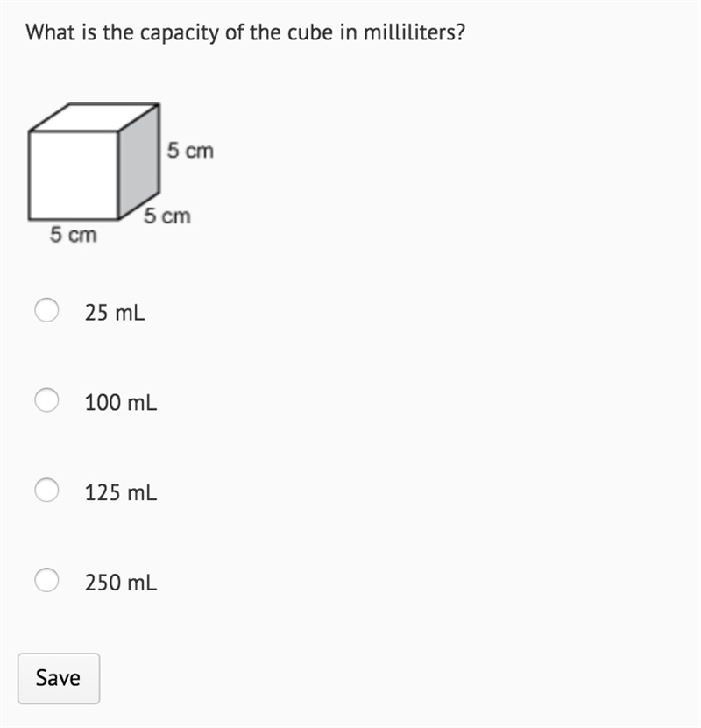Image resolution: width=701 pixels, height=728 pixels.
Task: Click the white front face of cube
Action: (x=74, y=175)
